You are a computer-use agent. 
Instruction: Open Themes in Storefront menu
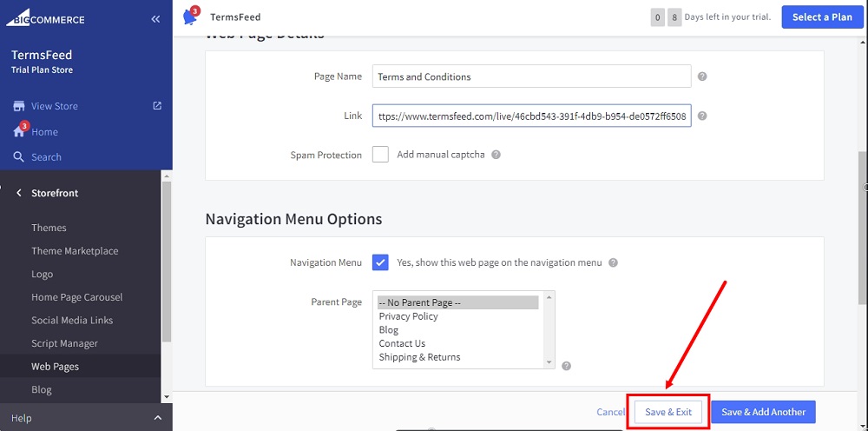pyautogui.click(x=49, y=228)
